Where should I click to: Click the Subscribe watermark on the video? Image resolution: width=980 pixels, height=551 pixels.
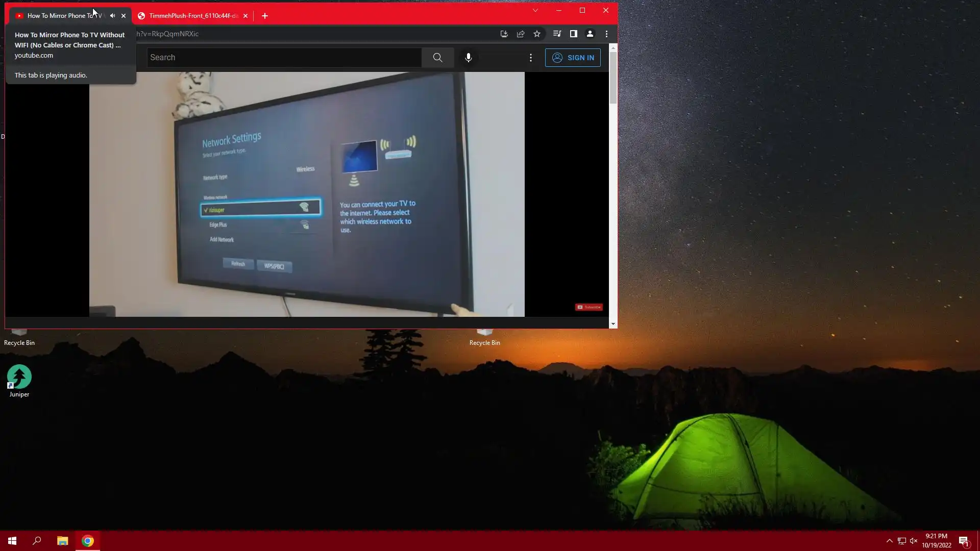(x=589, y=307)
